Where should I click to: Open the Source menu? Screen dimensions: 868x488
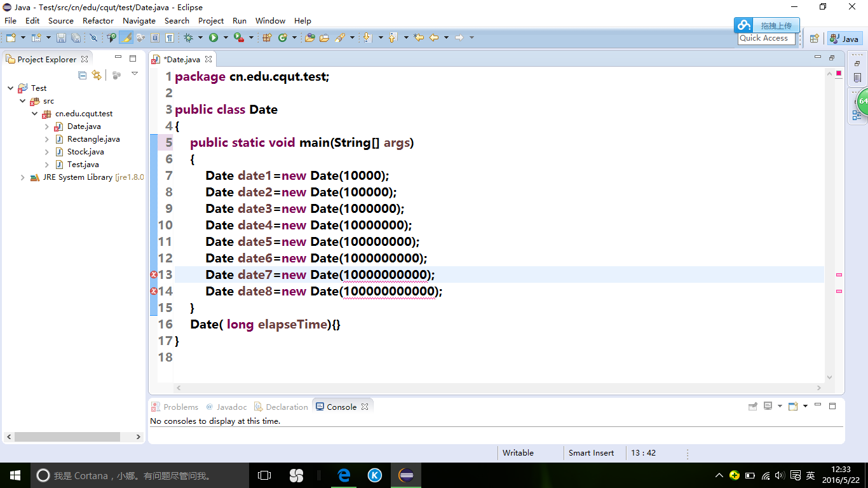tap(61, 20)
